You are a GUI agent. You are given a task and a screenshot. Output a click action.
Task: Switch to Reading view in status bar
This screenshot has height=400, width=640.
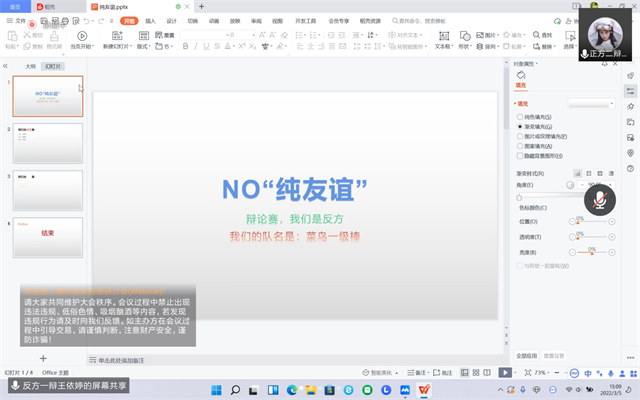[487, 373]
